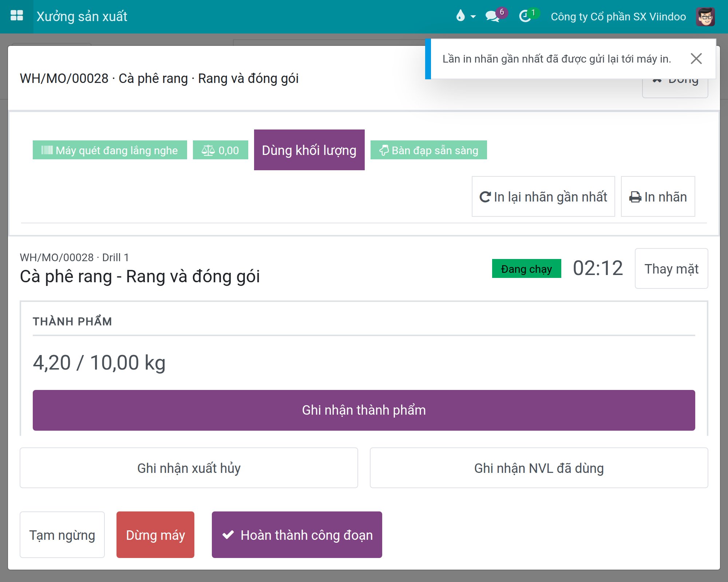Open the apps grid menu icon
728x582 pixels.
(17, 16)
